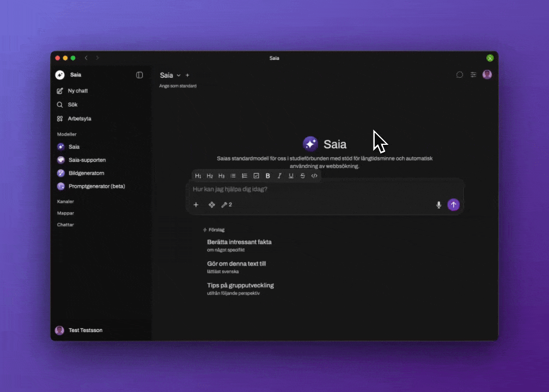Open the Saia model selector dropdown
549x392 pixels.
pos(170,75)
